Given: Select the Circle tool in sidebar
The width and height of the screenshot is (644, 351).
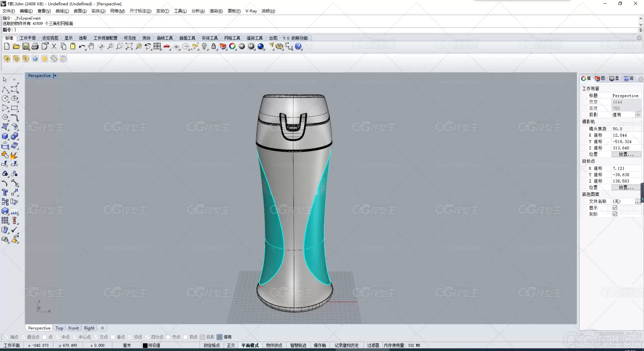Looking at the screenshot, I should [x=5, y=99].
